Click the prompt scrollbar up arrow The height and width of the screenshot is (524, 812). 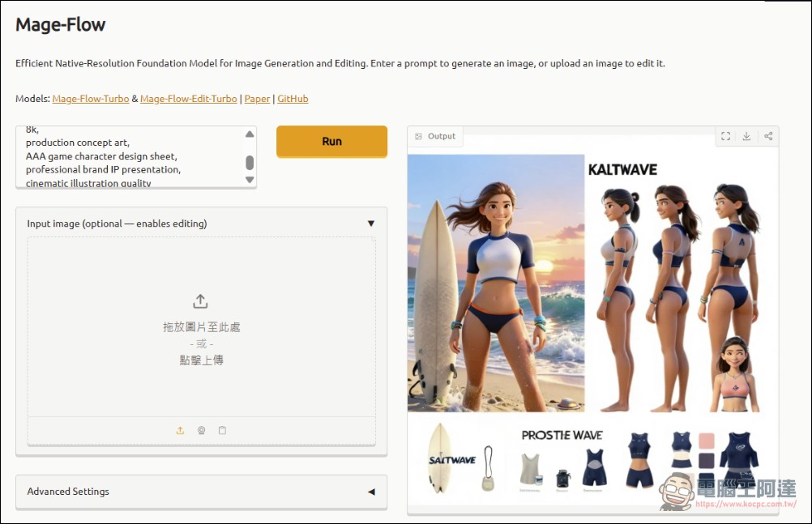click(250, 134)
